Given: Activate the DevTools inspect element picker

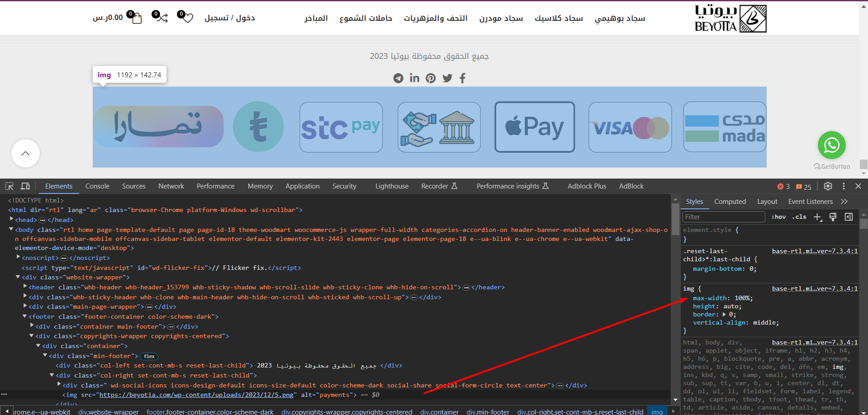Looking at the screenshot, I should 9,186.
